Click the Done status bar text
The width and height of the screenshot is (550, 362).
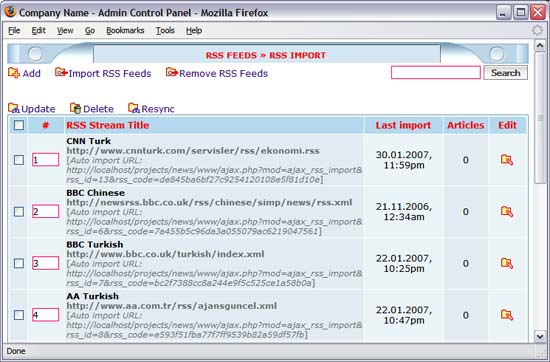click(16, 351)
